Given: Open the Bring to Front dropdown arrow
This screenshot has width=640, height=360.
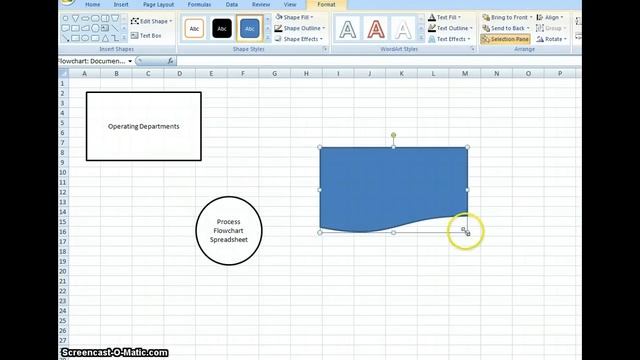Looking at the screenshot, I should tap(531, 18).
